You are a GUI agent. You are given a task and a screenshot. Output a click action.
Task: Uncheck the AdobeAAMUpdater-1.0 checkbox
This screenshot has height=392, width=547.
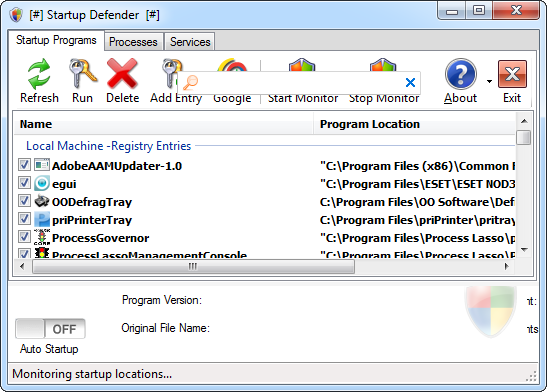click(24, 165)
